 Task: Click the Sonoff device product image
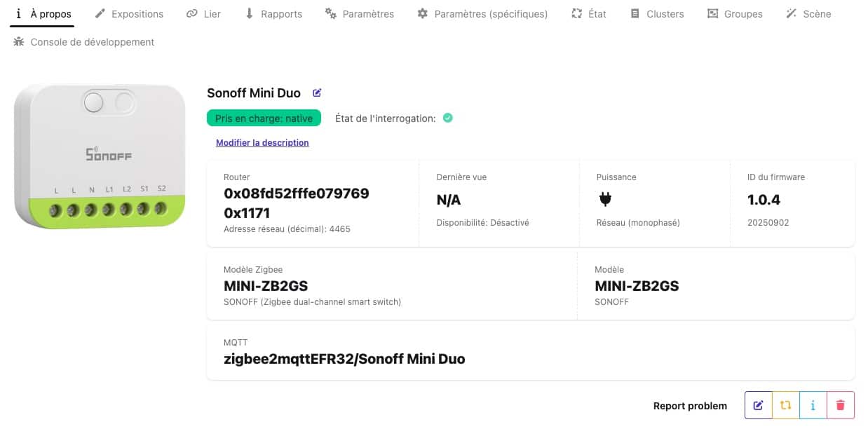(100, 156)
